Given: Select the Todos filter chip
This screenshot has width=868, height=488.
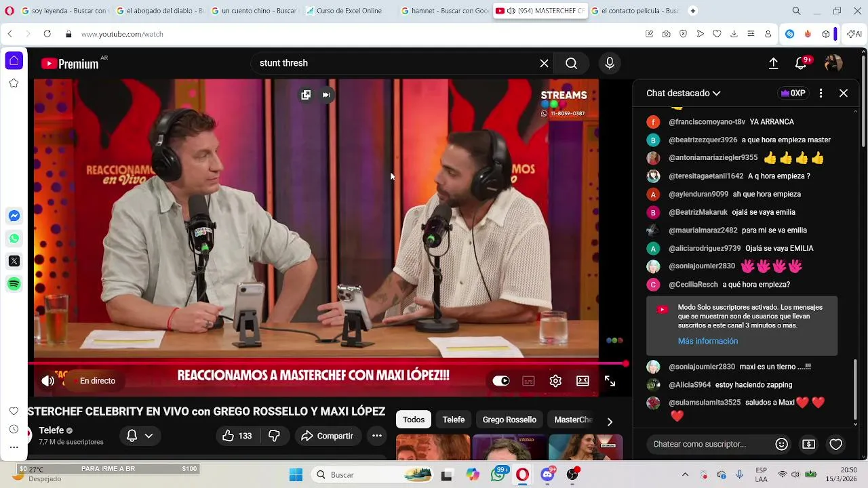Looking at the screenshot, I should click(414, 420).
